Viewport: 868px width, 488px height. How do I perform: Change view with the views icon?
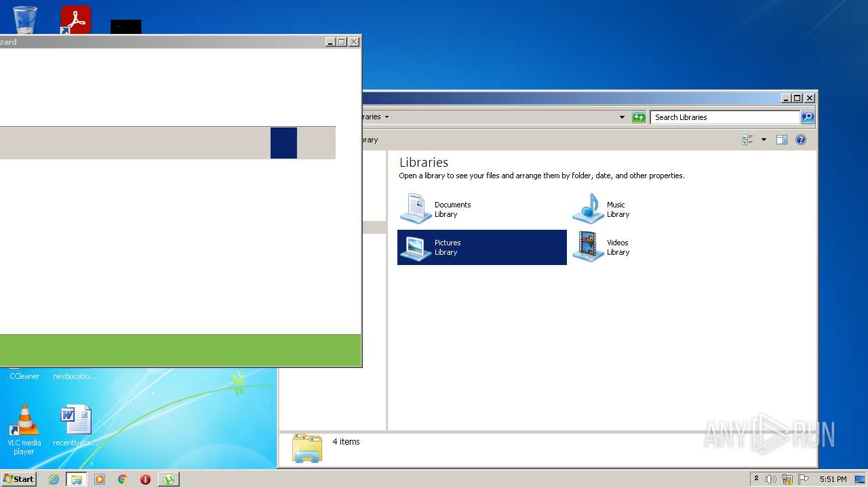(747, 140)
